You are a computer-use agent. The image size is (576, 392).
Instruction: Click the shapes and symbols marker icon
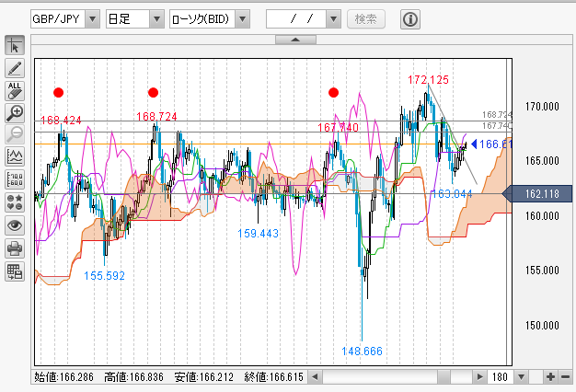coord(15,202)
